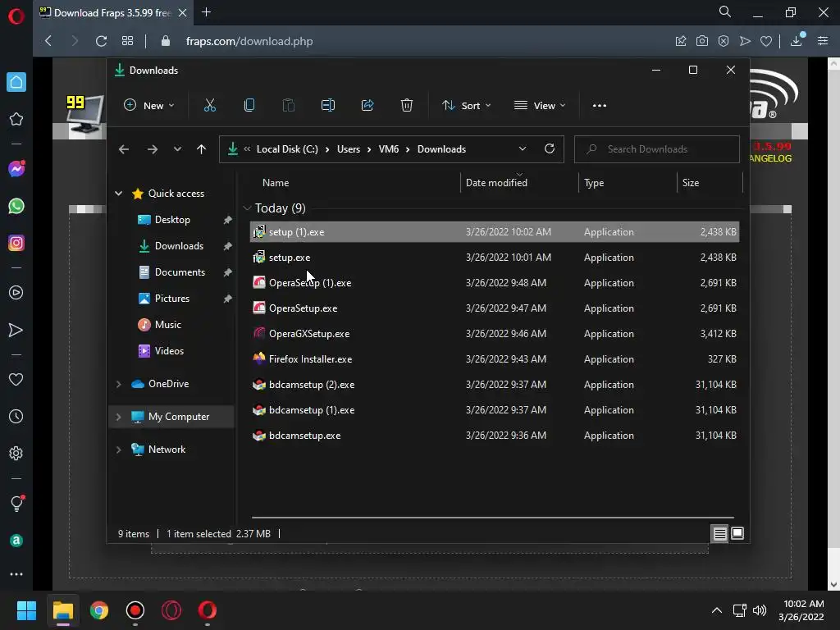Reload the Fraps page in Opera
Image resolution: width=840 pixels, height=630 pixels.
click(x=101, y=41)
